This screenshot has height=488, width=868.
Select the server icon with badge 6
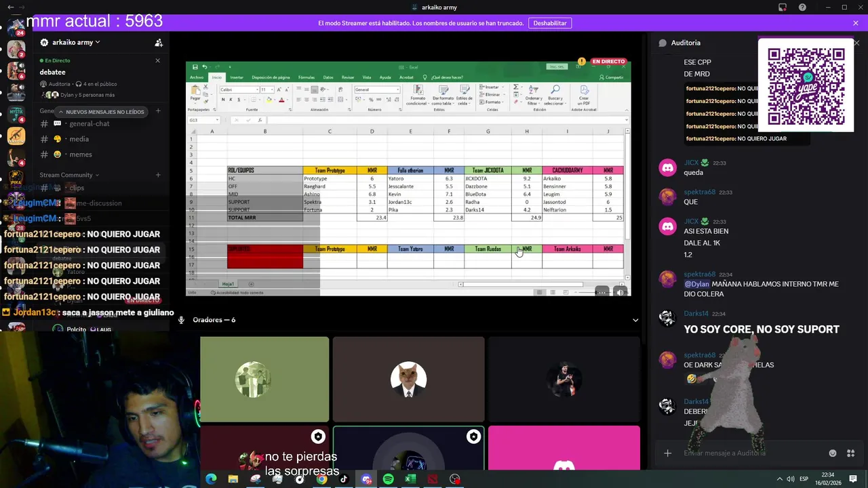tap(16, 71)
